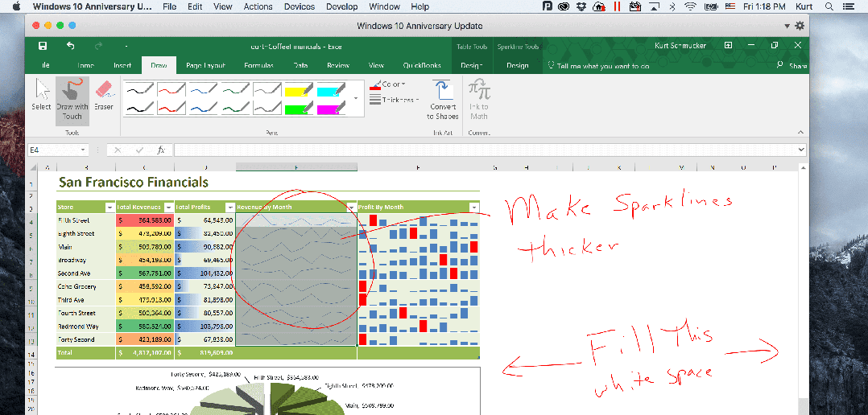This screenshot has height=415, width=868.
Task: Click the formula bar enter checkmark icon
Action: pos(139,150)
